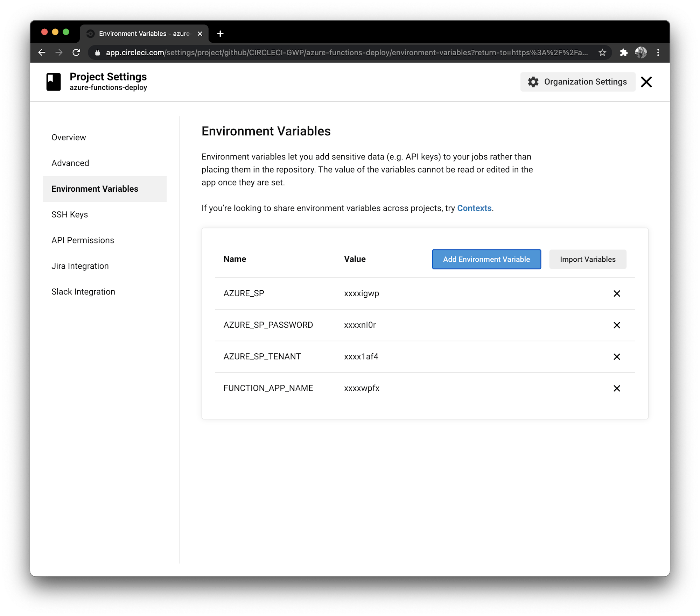700x616 pixels.
Task: Delete the AZURE_SP variable
Action: click(617, 293)
